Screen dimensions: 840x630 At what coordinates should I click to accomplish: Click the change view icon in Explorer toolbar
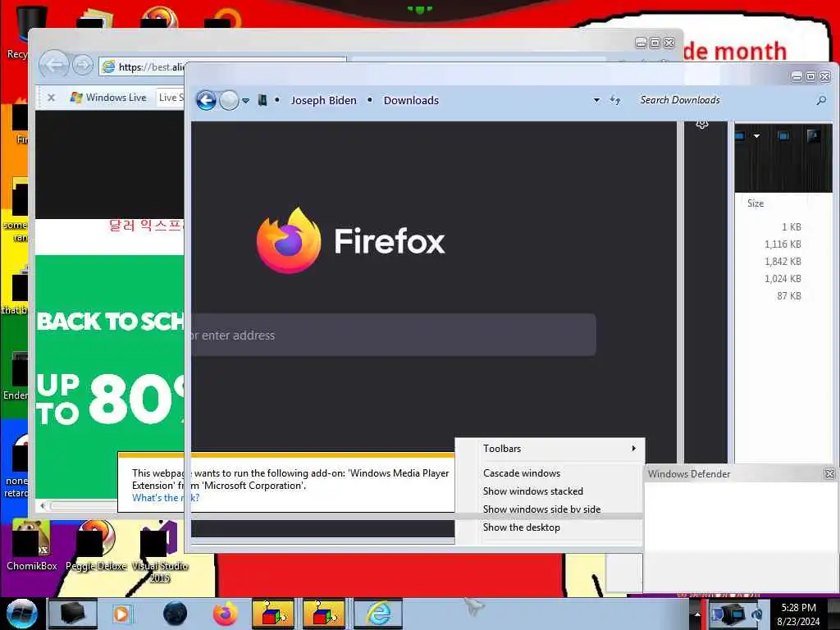tap(739, 136)
